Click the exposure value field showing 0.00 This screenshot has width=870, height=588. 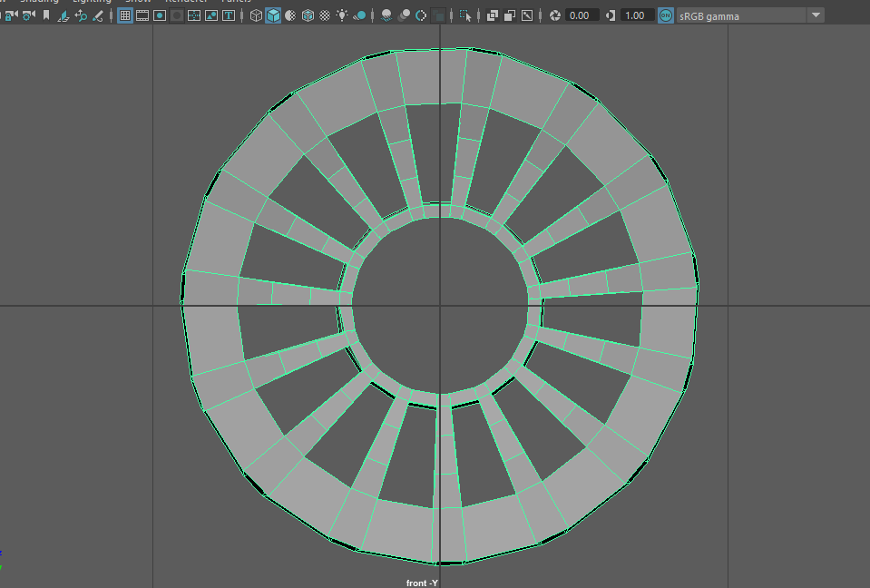[581, 15]
